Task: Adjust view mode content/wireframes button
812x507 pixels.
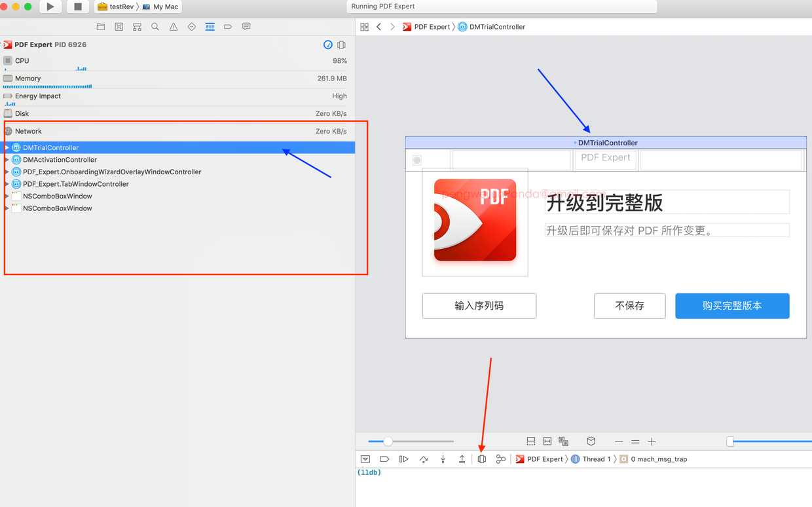Action: click(x=564, y=441)
